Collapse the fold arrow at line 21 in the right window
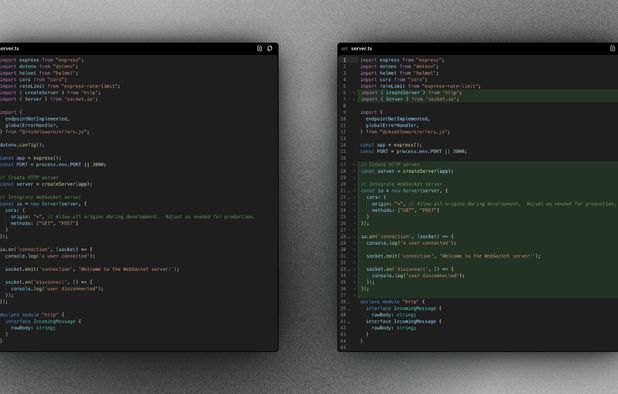This screenshot has height=394, width=618. (349, 191)
